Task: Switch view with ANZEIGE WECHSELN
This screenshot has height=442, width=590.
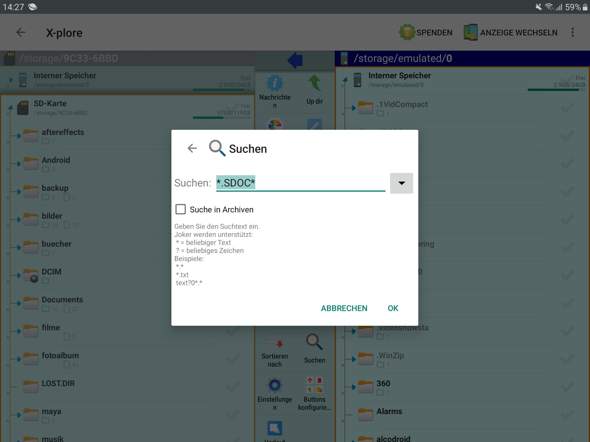Action: 511,33
